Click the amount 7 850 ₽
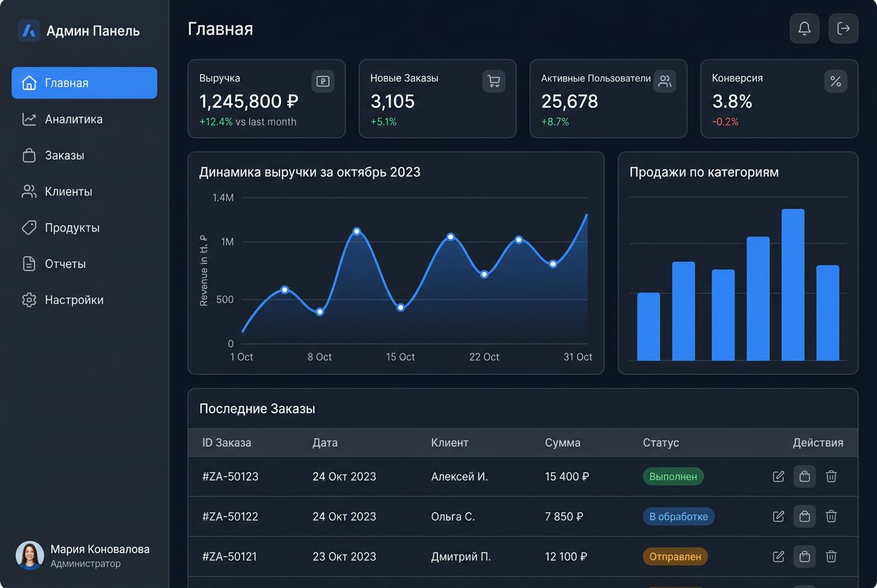Screen dimensions: 877x588 (x=564, y=517)
